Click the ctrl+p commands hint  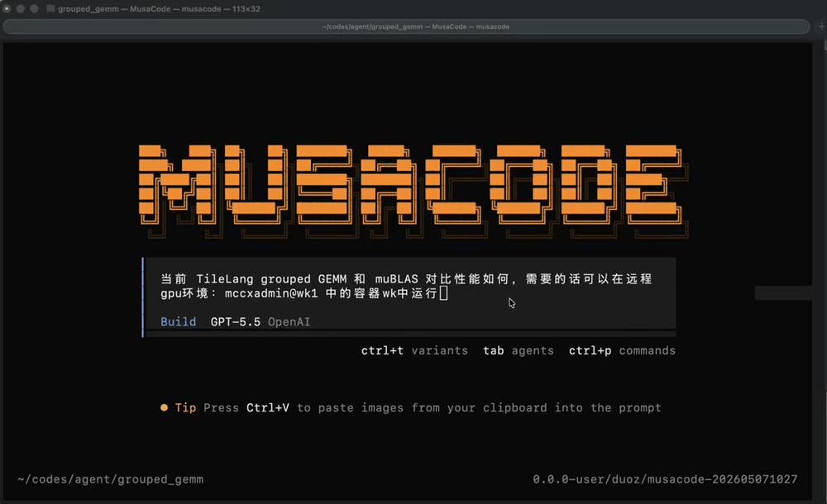coord(622,350)
